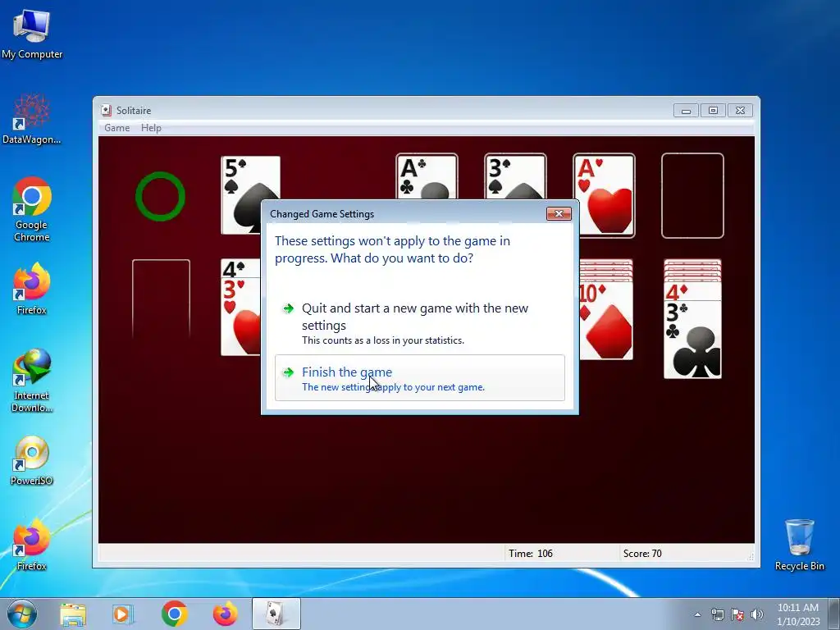The image size is (840, 630).
Task: Launch Chrome from the taskbar
Action: tap(174, 614)
